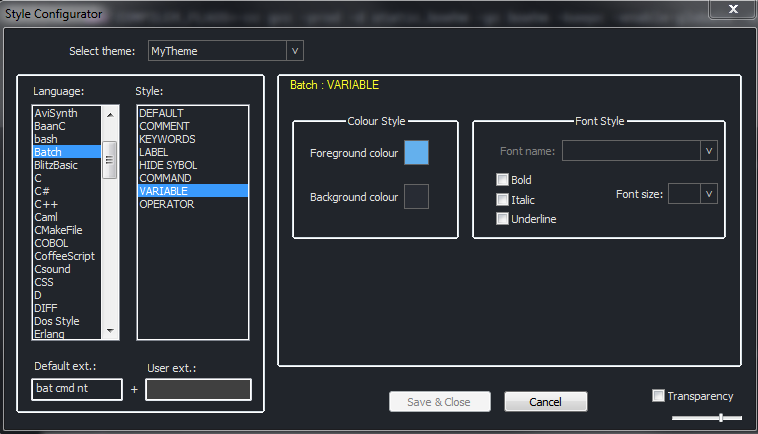The height and width of the screenshot is (434, 758).
Task: Select LABEL style
Action: click(x=193, y=152)
